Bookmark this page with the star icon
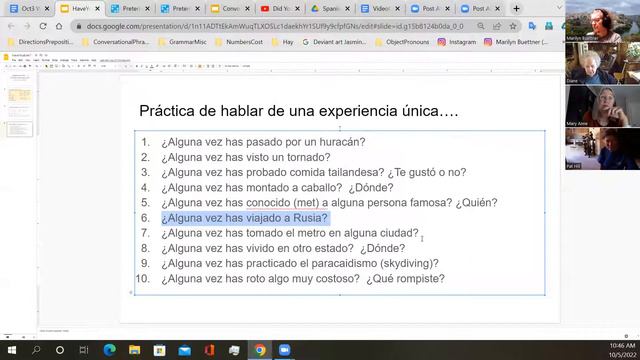 pos(513,26)
